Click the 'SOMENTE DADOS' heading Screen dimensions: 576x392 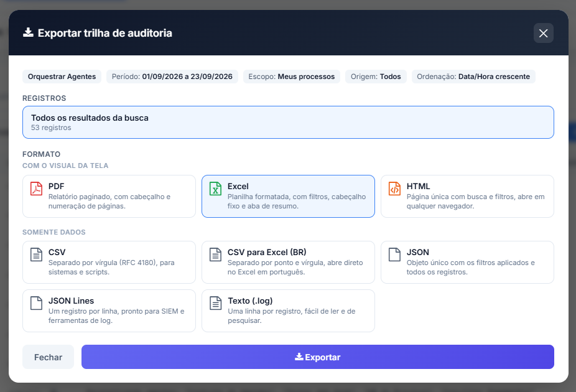point(54,232)
